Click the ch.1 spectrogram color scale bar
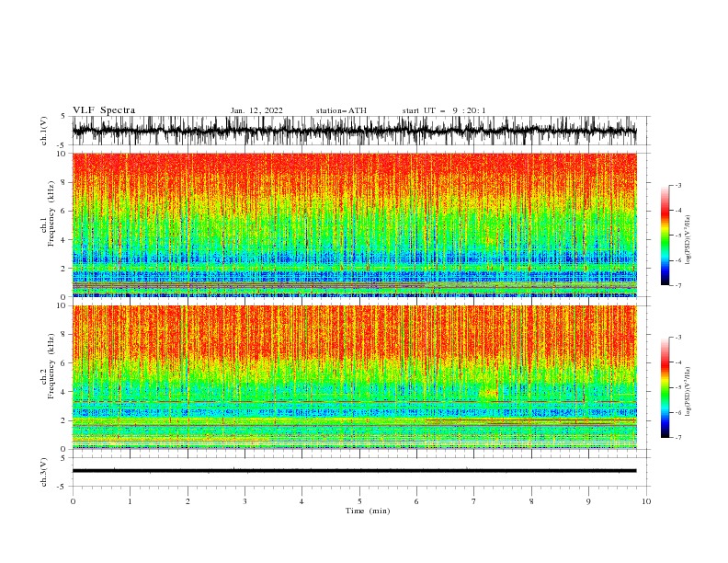728x563 pixels. point(665,236)
